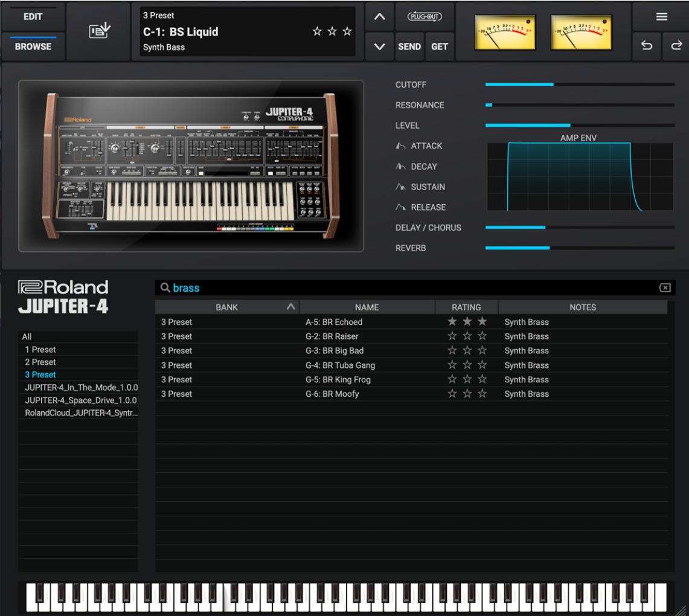Sort by the NAME column header

pos(367,307)
